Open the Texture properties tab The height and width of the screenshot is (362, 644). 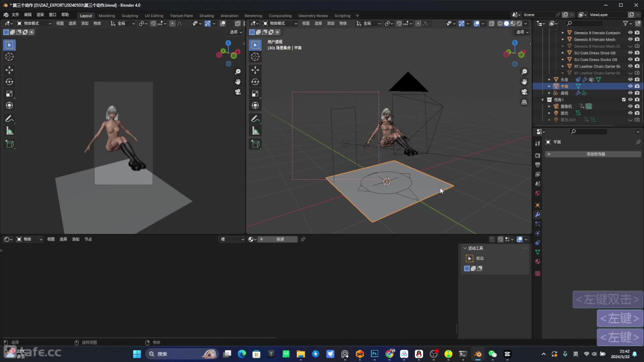point(538,274)
